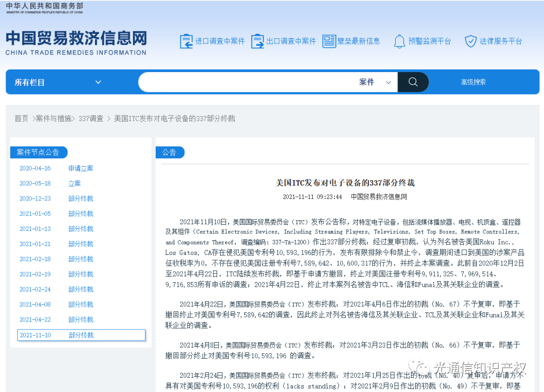Open 案件与措施 breadcrumb link
The height and width of the screenshot is (392, 544).
pos(53,118)
